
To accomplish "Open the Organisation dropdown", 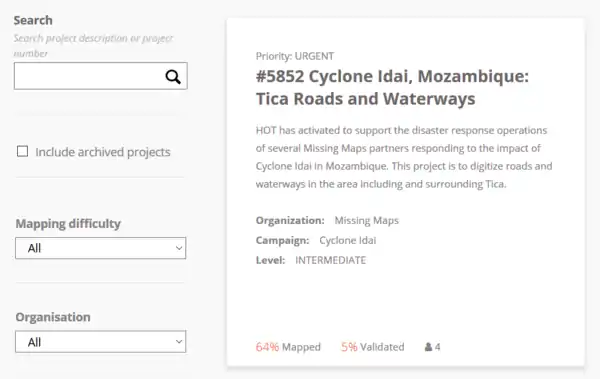I will tap(101, 341).
